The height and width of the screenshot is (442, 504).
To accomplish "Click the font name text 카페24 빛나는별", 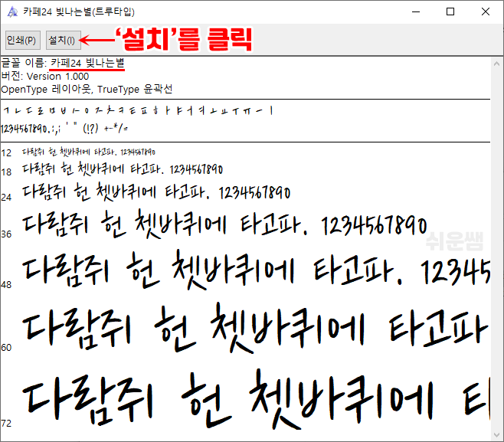I will tap(87, 63).
